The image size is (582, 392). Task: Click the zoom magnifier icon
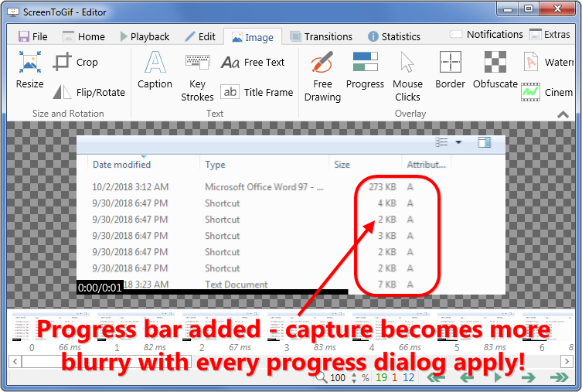pos(321,377)
